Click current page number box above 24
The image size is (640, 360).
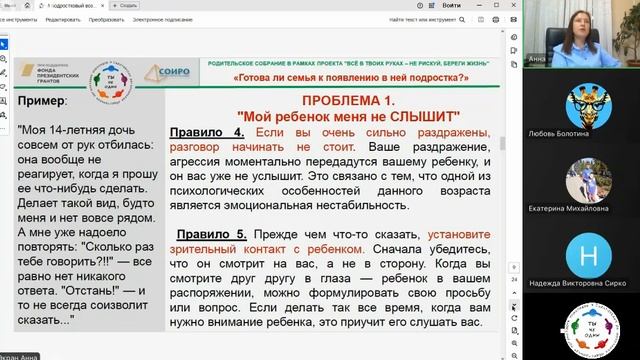click(514, 268)
